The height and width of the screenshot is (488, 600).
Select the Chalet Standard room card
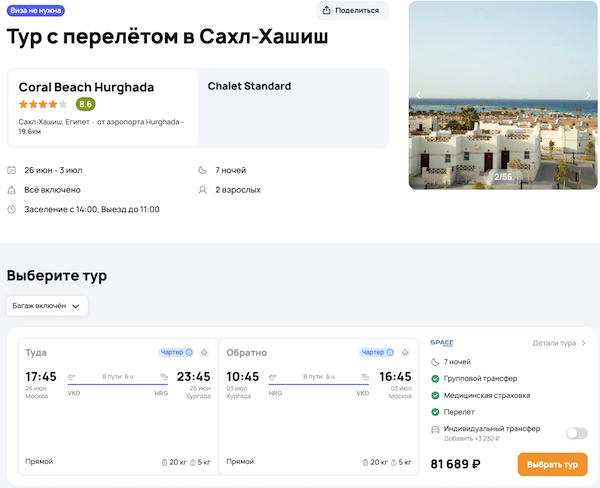click(x=293, y=107)
